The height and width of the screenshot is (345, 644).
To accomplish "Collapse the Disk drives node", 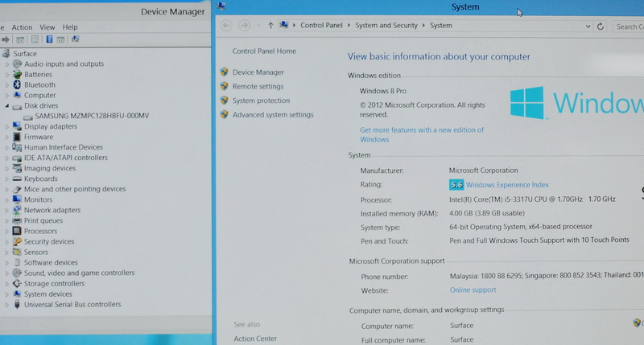I will pyautogui.click(x=6, y=106).
